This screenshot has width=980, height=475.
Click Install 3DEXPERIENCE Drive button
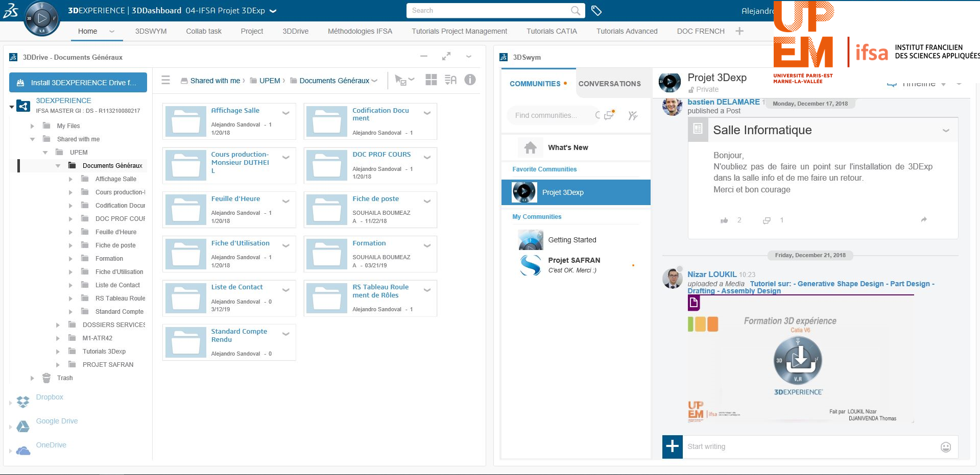pos(78,83)
